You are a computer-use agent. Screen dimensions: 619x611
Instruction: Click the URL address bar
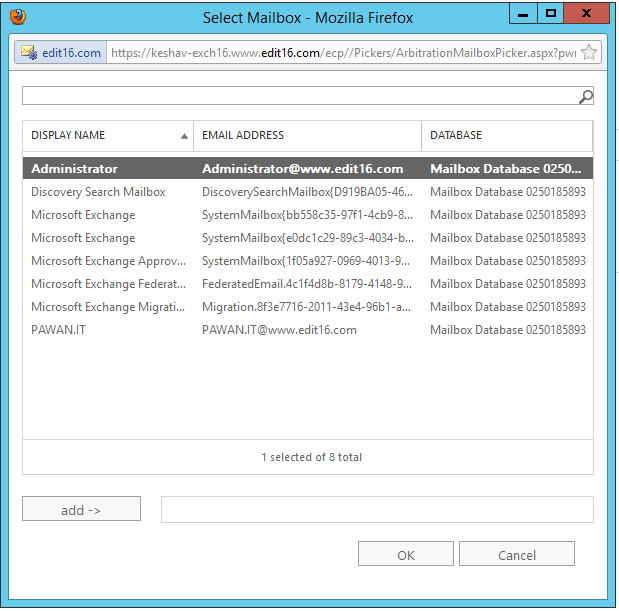(343, 52)
